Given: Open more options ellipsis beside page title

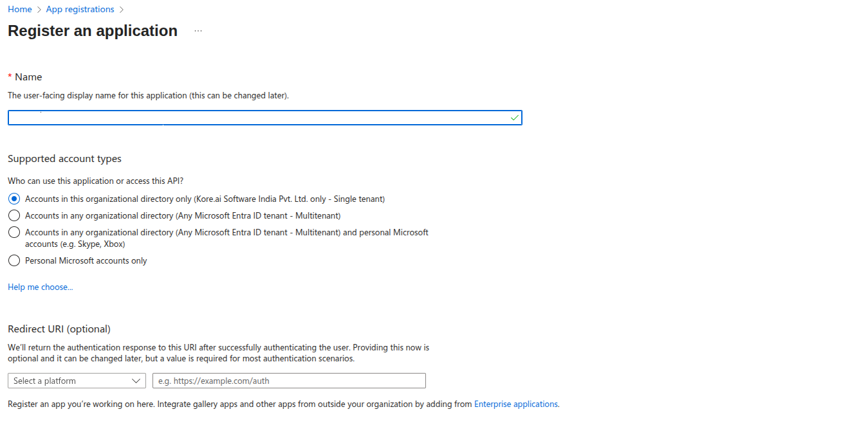Looking at the screenshot, I should 198,31.
